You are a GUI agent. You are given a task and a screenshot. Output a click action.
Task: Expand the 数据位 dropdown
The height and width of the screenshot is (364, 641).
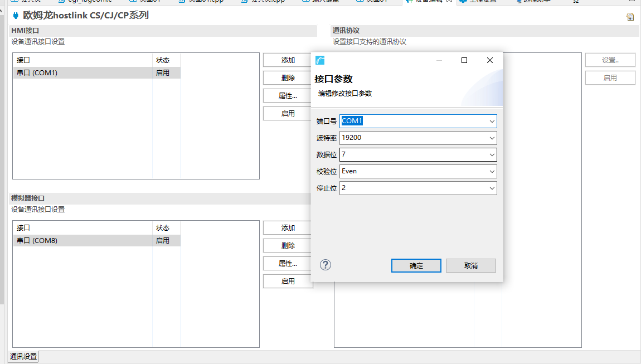[x=492, y=155]
